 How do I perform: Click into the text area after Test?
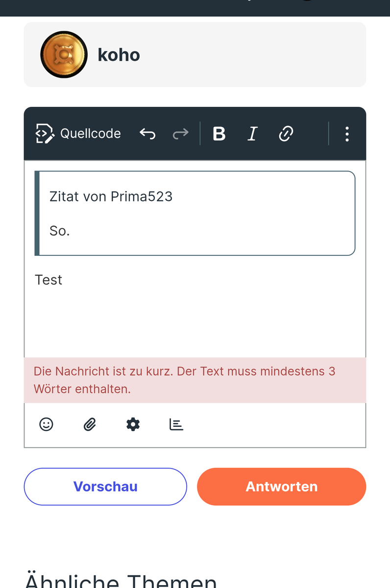(x=147, y=280)
